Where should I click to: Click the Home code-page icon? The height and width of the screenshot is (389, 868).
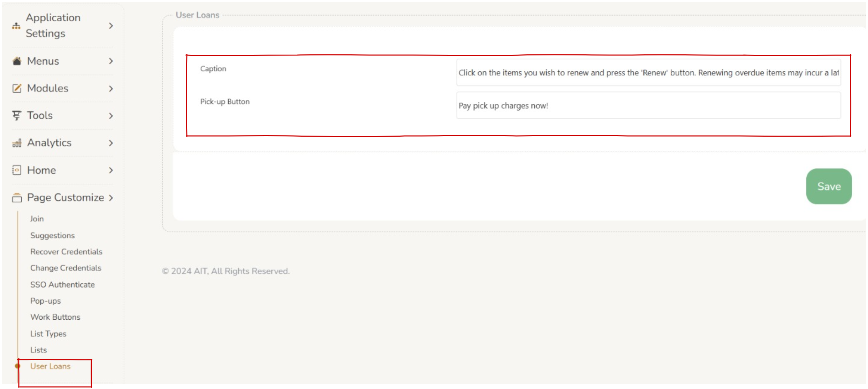(x=17, y=170)
